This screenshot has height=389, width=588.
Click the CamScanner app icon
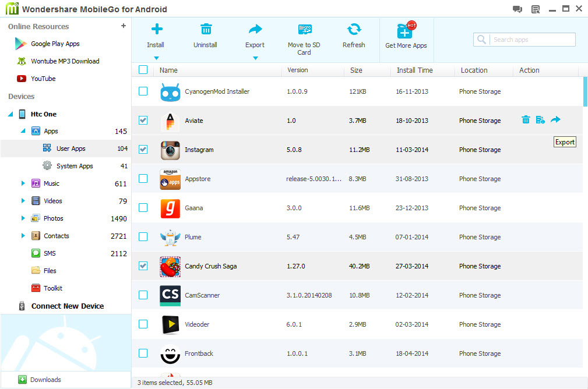[x=170, y=296]
